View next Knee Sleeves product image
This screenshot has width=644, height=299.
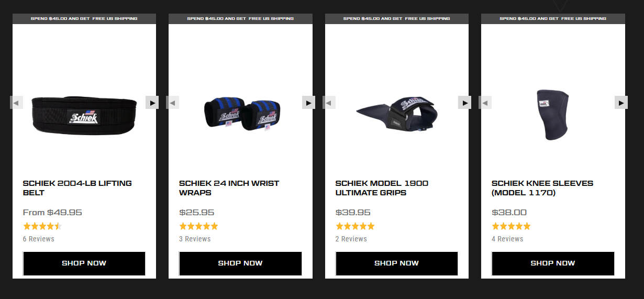pos(621,103)
